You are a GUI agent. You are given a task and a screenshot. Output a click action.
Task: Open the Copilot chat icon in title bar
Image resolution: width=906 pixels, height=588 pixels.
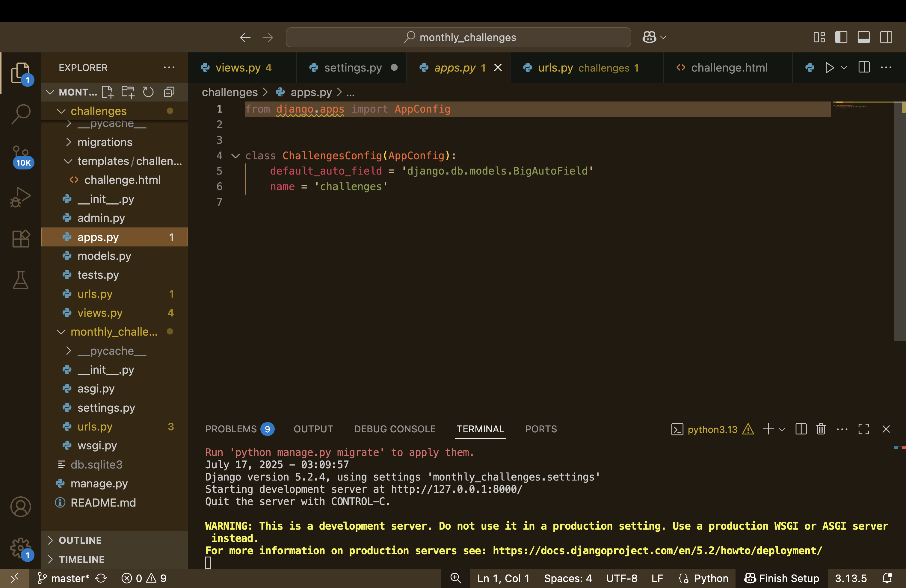650,37
